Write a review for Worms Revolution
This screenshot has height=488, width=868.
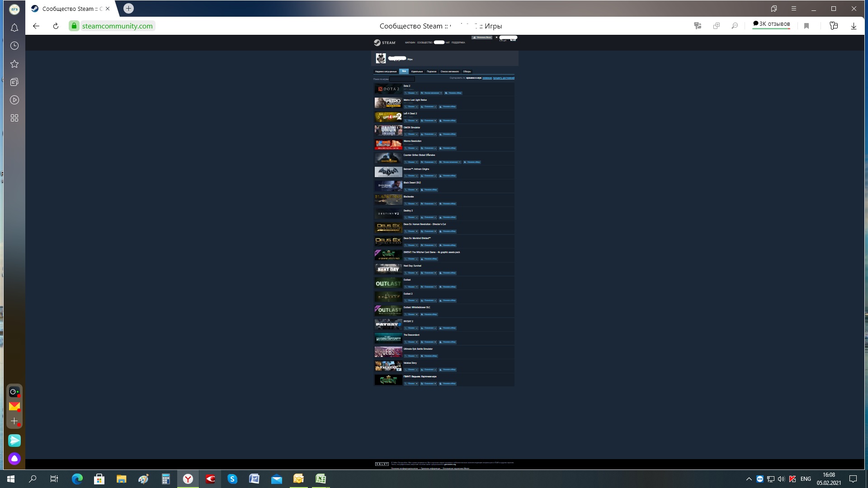[448, 148]
